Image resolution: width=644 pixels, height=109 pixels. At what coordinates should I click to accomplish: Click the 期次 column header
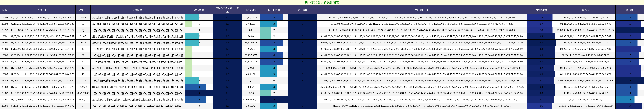pyautogui.click(x=4, y=10)
